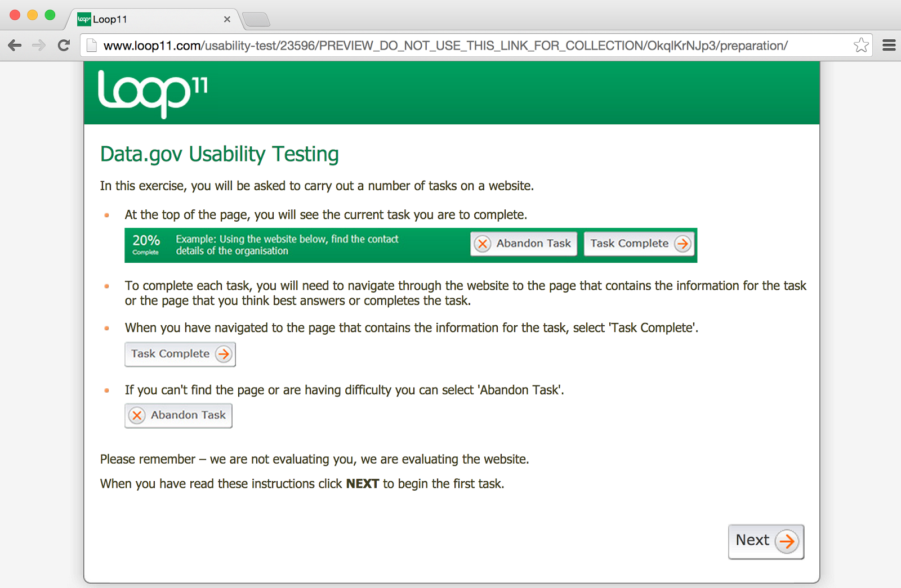Click Next to begin the first task

click(x=766, y=541)
